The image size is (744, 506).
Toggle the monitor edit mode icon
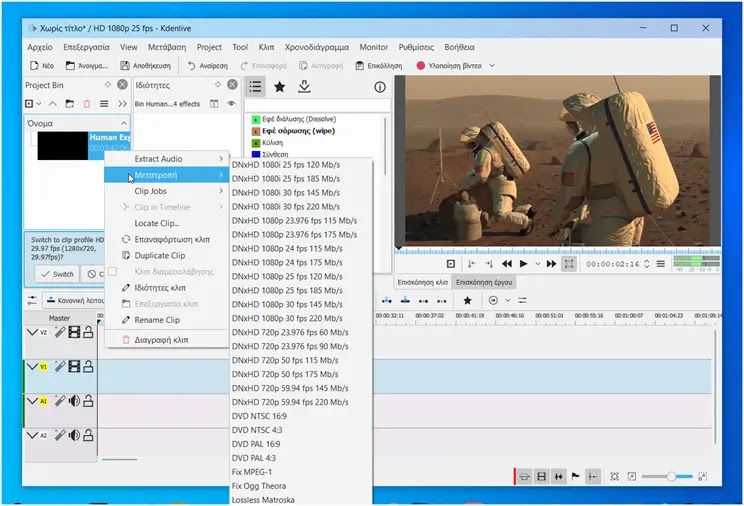pos(569,264)
